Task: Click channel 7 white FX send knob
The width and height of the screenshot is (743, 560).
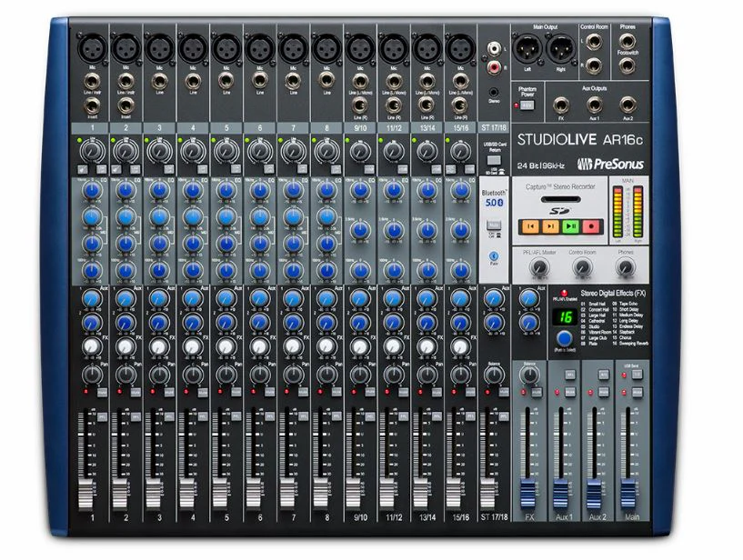Action: [x=293, y=346]
